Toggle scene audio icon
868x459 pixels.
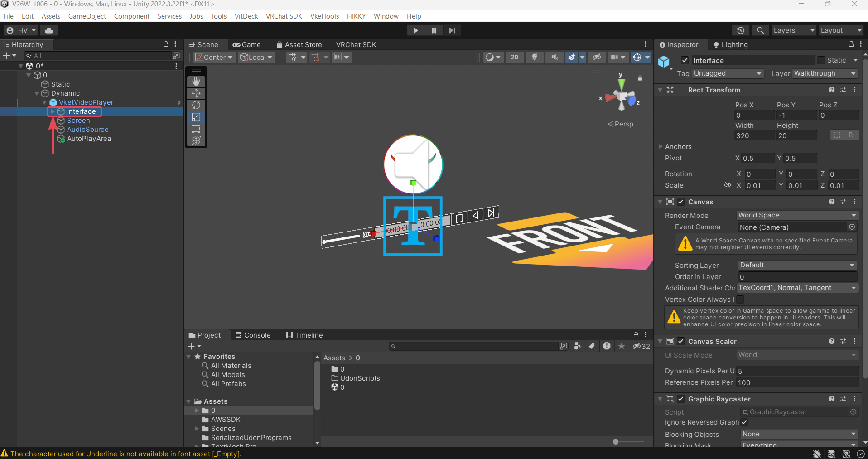[555, 57]
